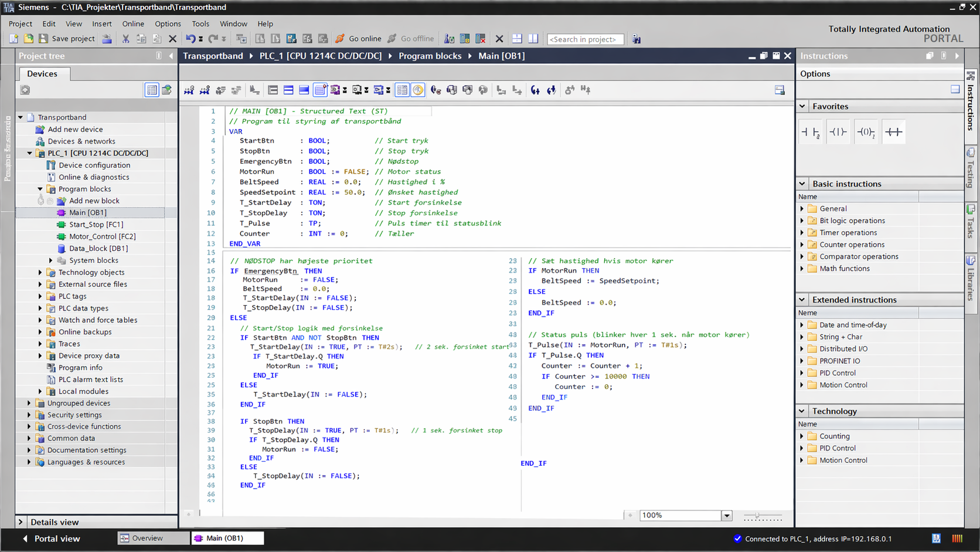Click the Accessible devices icon

pyautogui.click(x=449, y=39)
